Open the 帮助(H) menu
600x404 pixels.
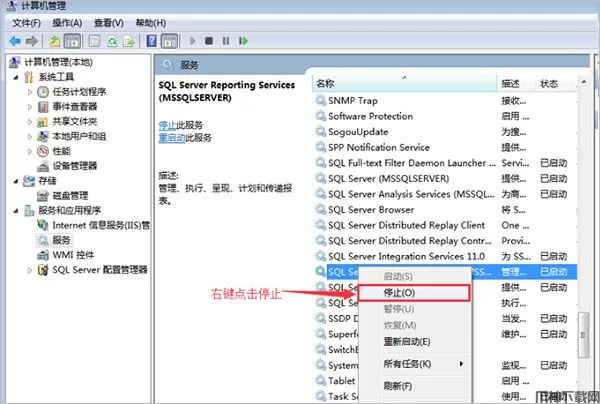(151, 23)
